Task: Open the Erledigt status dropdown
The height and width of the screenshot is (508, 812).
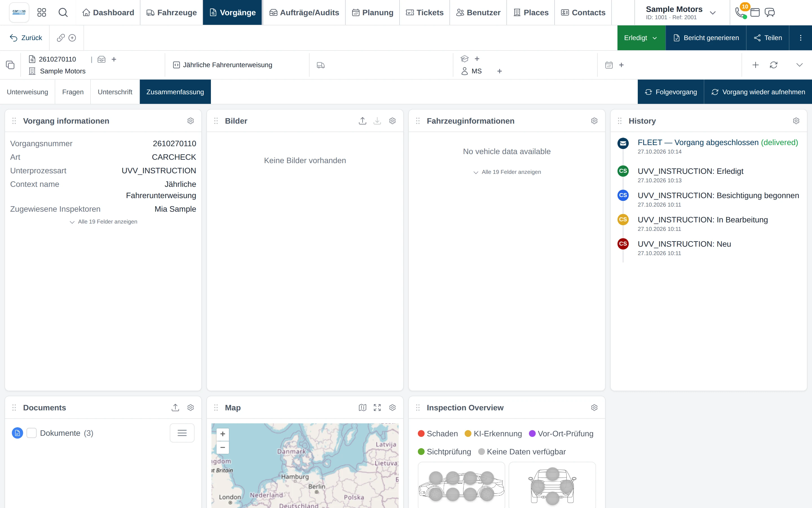Action: click(641, 38)
